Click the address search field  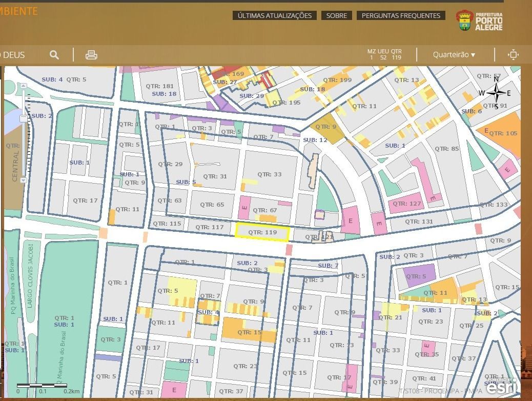tap(21, 55)
